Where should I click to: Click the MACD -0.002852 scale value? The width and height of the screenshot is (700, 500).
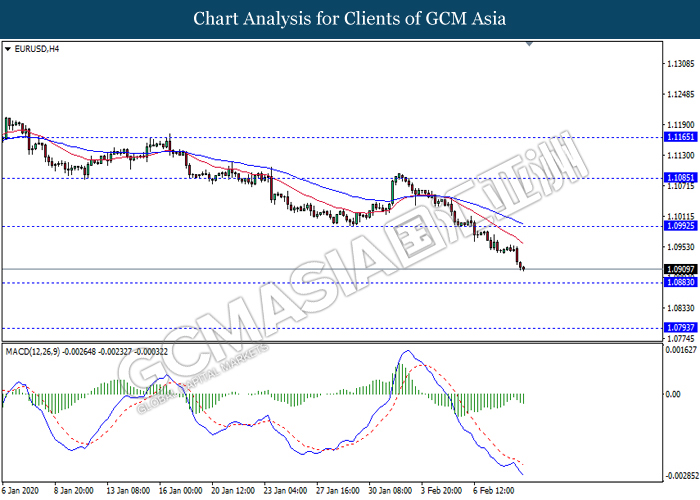click(682, 476)
